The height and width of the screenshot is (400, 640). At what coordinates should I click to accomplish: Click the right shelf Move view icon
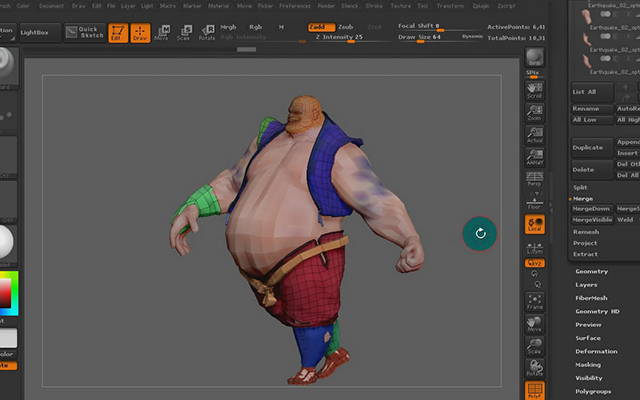click(x=534, y=324)
